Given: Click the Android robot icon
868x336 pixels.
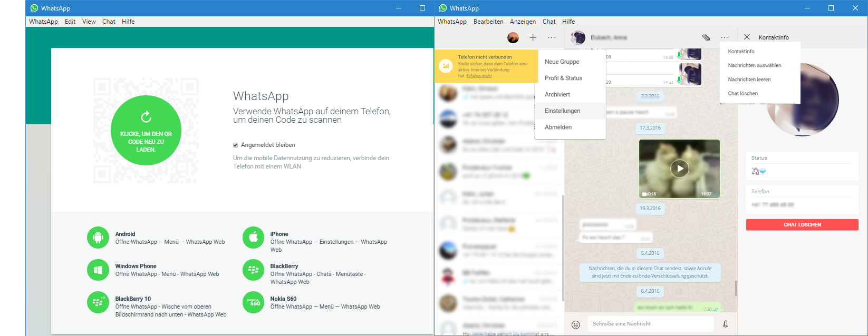Looking at the screenshot, I should (98, 238).
